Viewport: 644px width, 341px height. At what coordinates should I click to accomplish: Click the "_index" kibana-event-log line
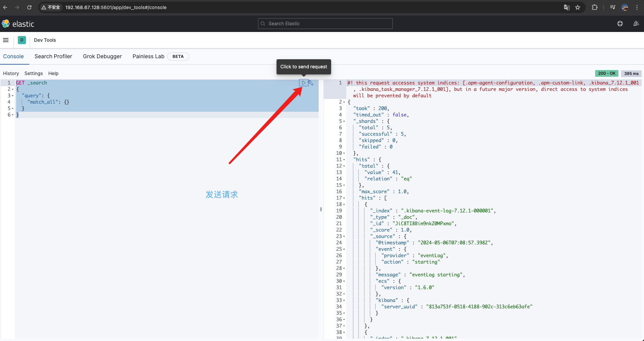tap(433, 211)
